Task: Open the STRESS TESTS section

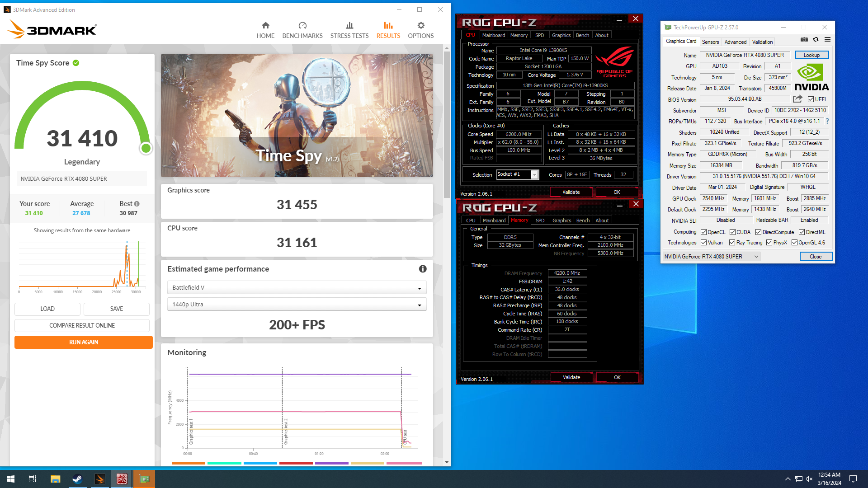Action: 349,30
